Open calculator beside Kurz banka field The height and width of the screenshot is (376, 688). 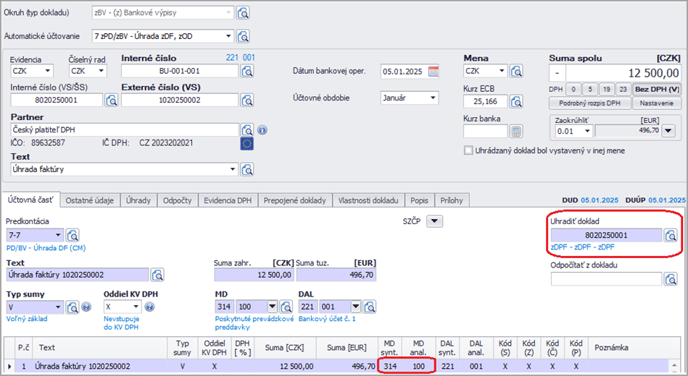click(516, 131)
